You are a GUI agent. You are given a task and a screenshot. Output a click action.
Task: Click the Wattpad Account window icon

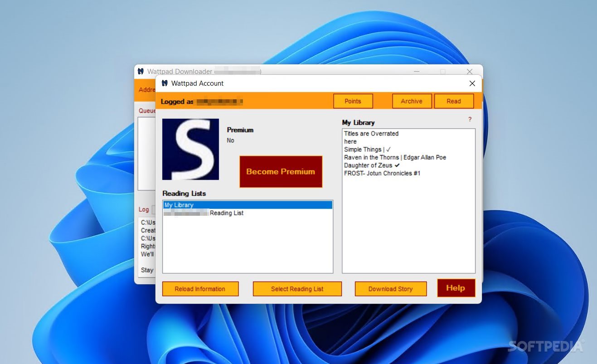pyautogui.click(x=165, y=83)
